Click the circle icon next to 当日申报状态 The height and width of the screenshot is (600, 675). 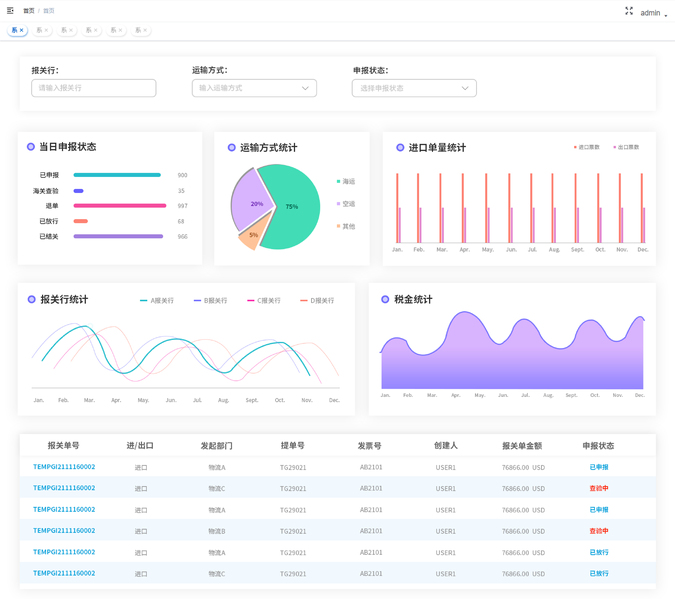(31, 147)
